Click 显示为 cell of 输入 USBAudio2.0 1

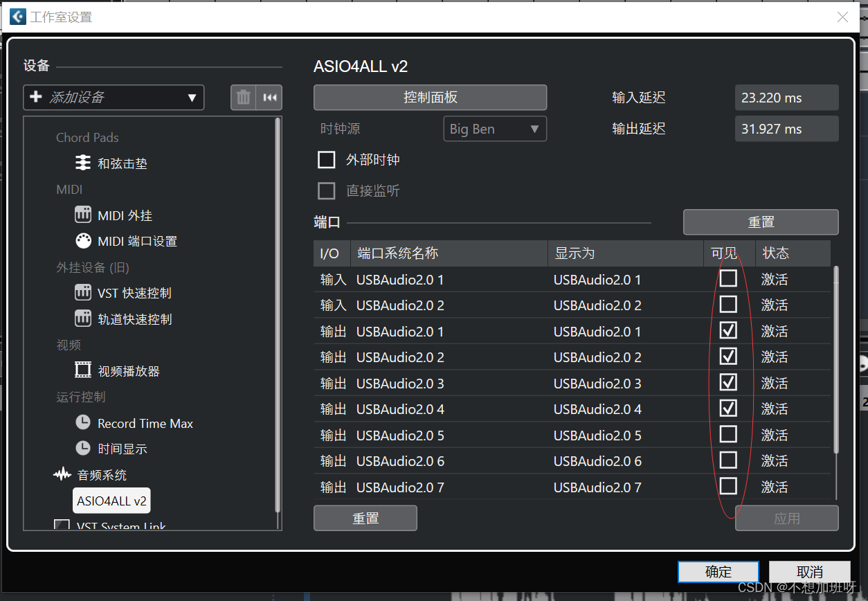[x=626, y=280]
